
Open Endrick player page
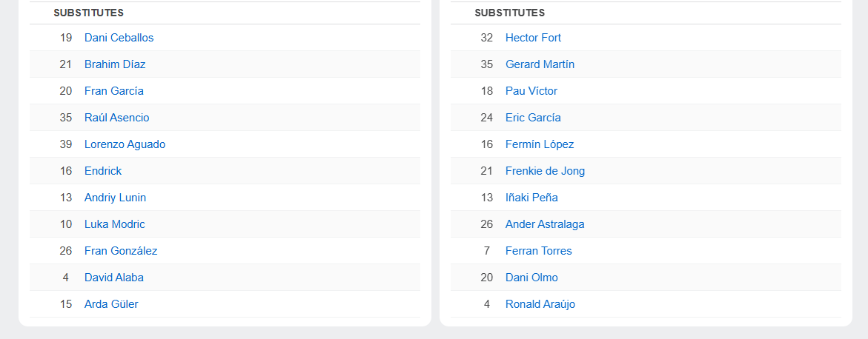pyautogui.click(x=103, y=171)
